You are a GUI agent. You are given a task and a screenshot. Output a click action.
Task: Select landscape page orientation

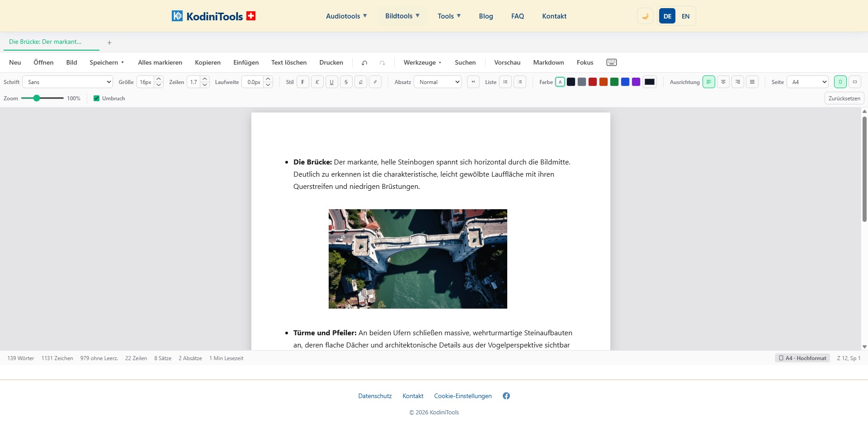coord(854,82)
